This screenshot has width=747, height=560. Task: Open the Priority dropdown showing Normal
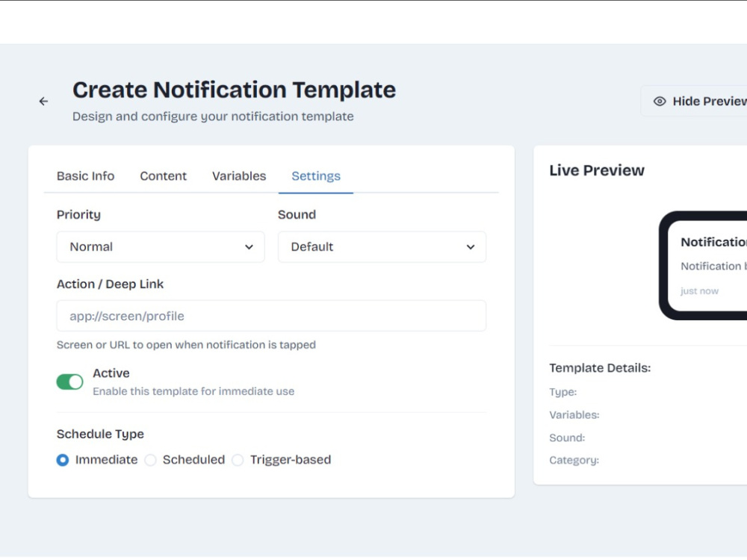[161, 246]
